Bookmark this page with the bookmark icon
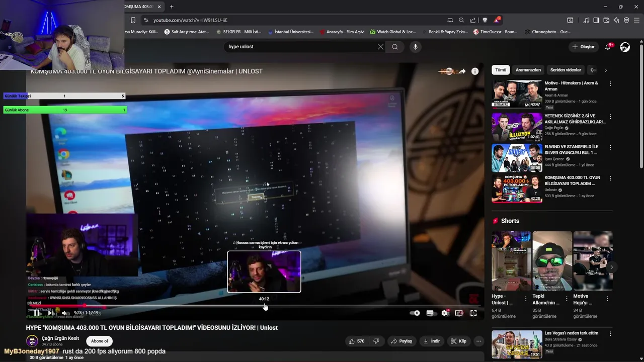This screenshot has height=362, width=644. tap(133, 20)
